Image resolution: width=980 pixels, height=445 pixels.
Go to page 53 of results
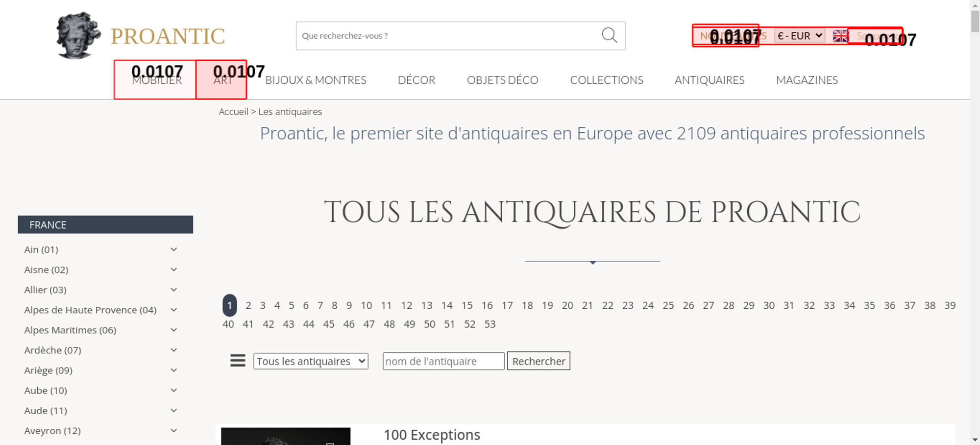490,324
